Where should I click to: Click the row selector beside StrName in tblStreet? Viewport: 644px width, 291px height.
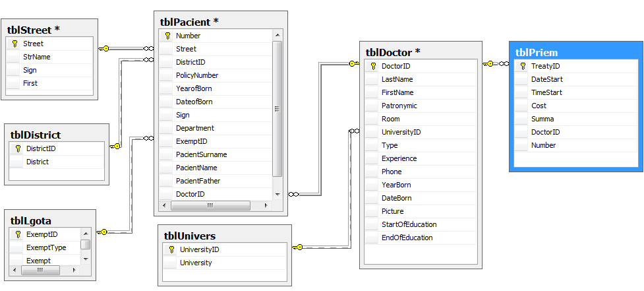[15, 57]
